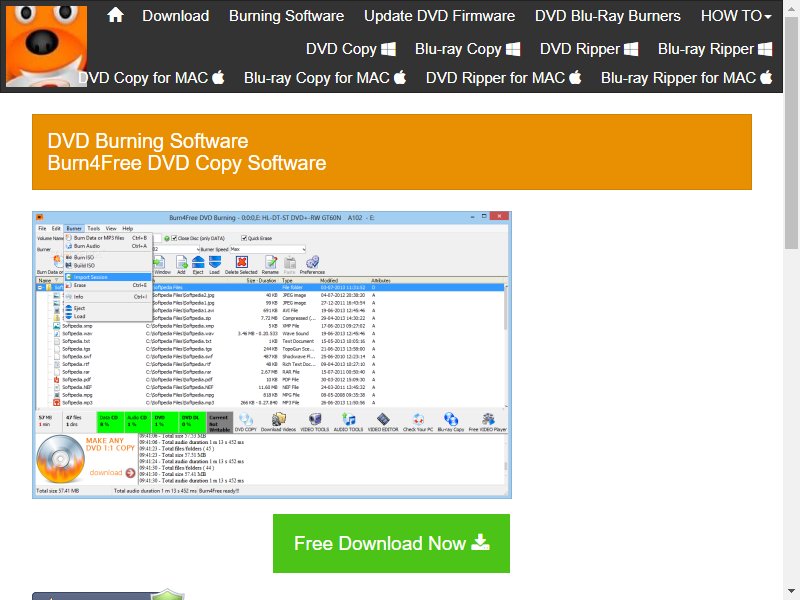Click the Rename toolbar icon in screenshot

click(x=270, y=265)
